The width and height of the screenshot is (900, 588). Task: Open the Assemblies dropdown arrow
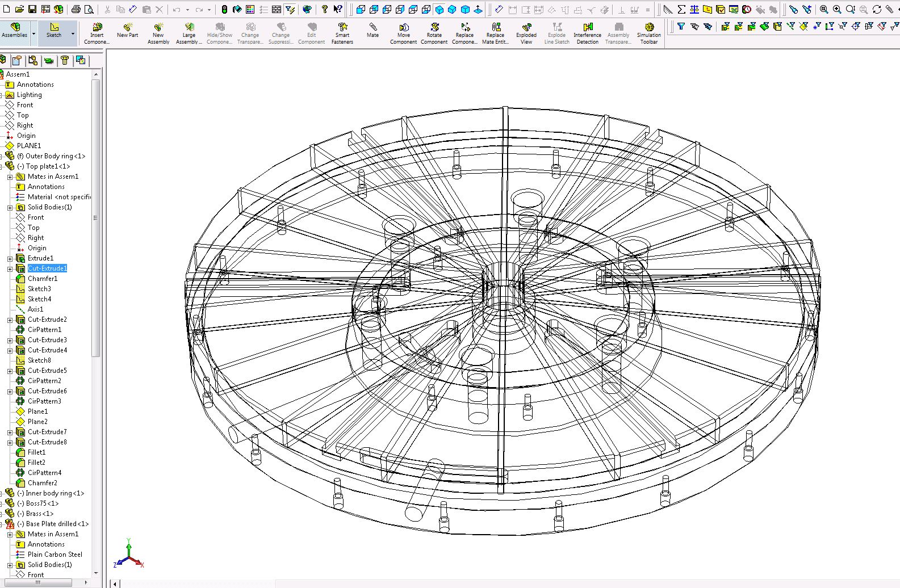[34, 34]
